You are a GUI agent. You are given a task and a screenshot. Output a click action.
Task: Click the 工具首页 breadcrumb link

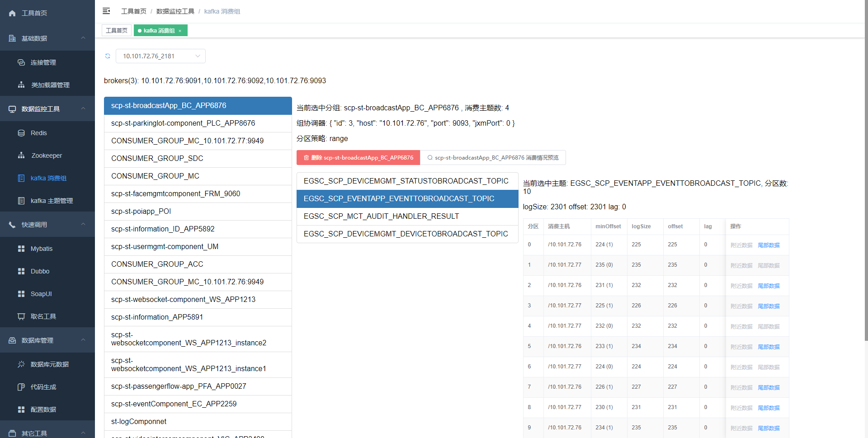134,11
